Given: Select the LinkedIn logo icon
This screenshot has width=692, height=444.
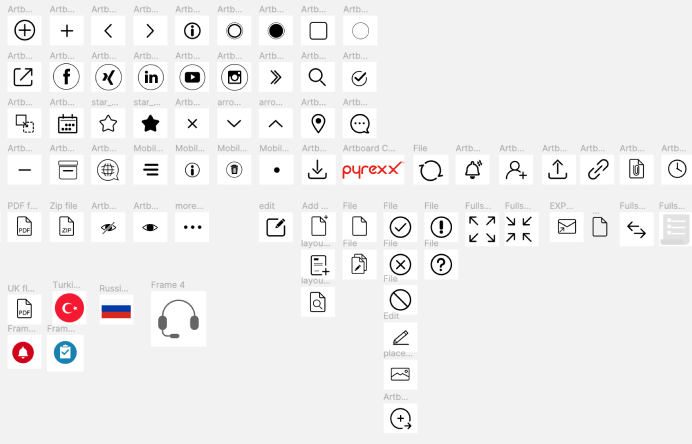Looking at the screenshot, I should pyautogui.click(x=150, y=77).
